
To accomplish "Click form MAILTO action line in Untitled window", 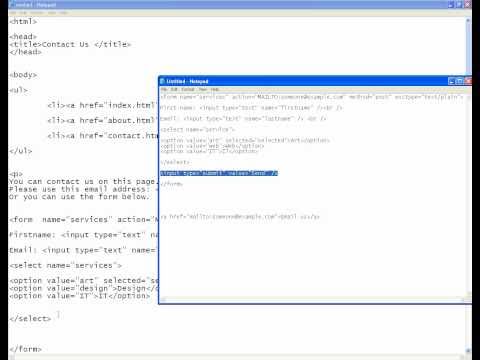I will tap(312, 97).
